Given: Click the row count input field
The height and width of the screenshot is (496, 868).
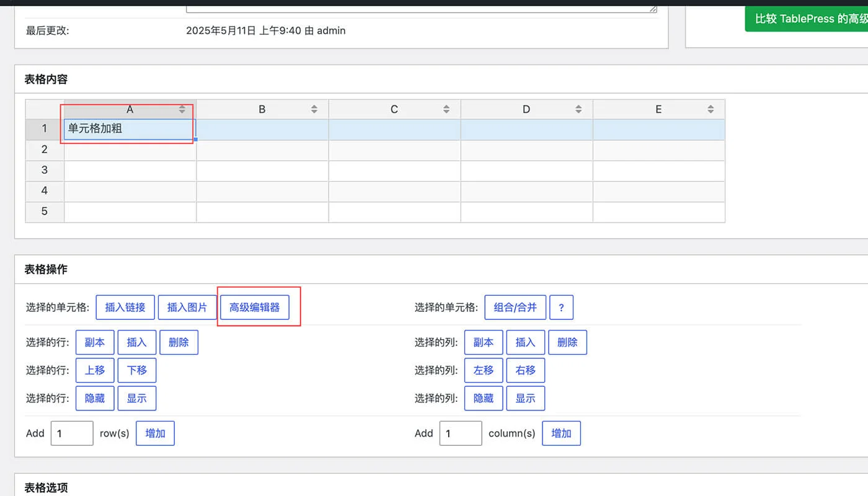Looking at the screenshot, I should 71,433.
